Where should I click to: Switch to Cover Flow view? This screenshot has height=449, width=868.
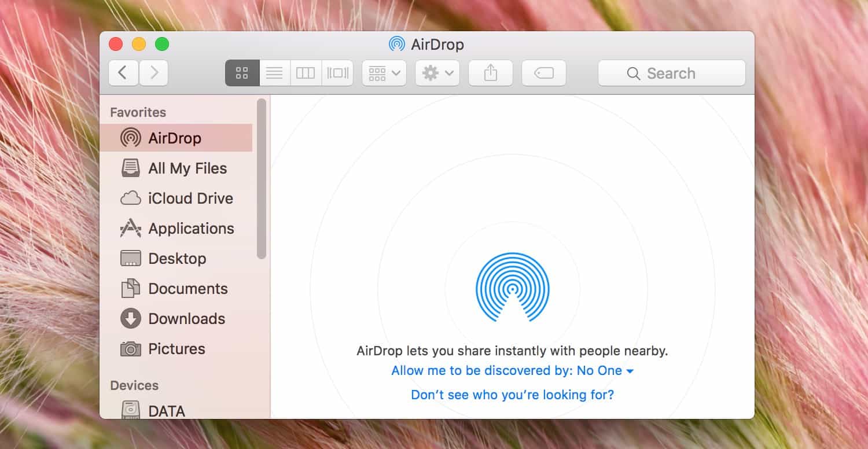337,72
